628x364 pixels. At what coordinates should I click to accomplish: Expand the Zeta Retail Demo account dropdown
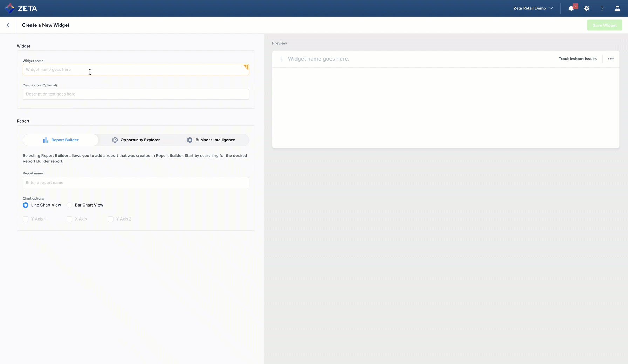point(533,8)
